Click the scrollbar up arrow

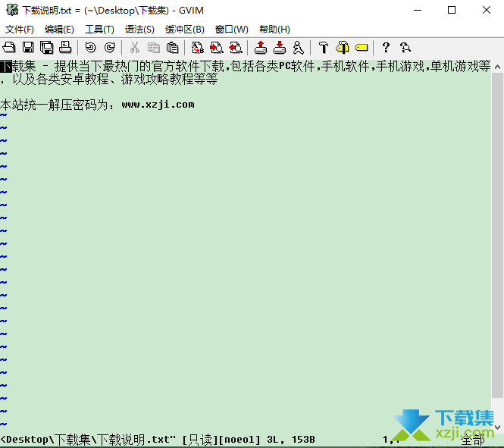(497, 67)
